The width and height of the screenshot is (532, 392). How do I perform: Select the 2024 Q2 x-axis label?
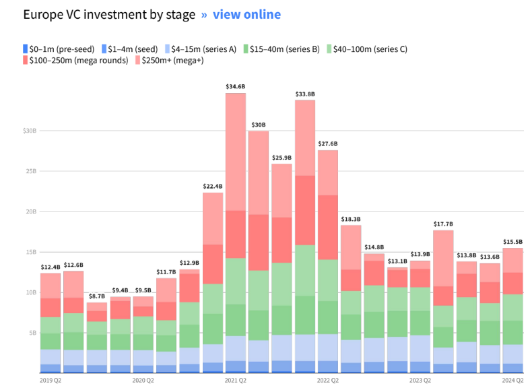coord(512,381)
